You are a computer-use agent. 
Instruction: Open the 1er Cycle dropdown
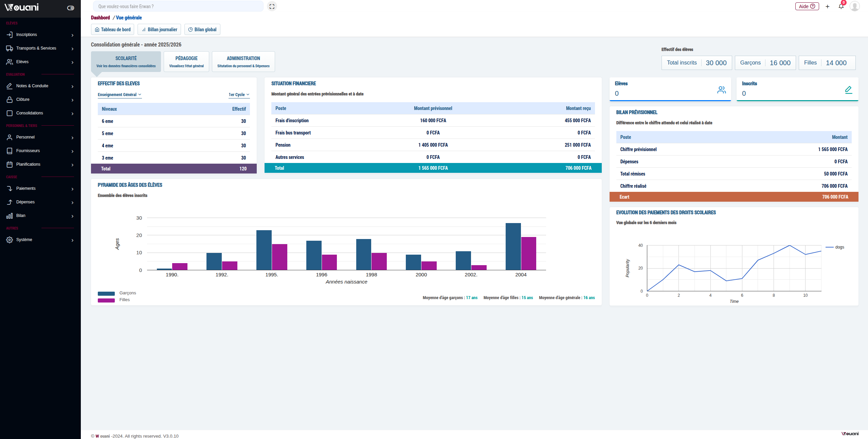pyautogui.click(x=239, y=95)
